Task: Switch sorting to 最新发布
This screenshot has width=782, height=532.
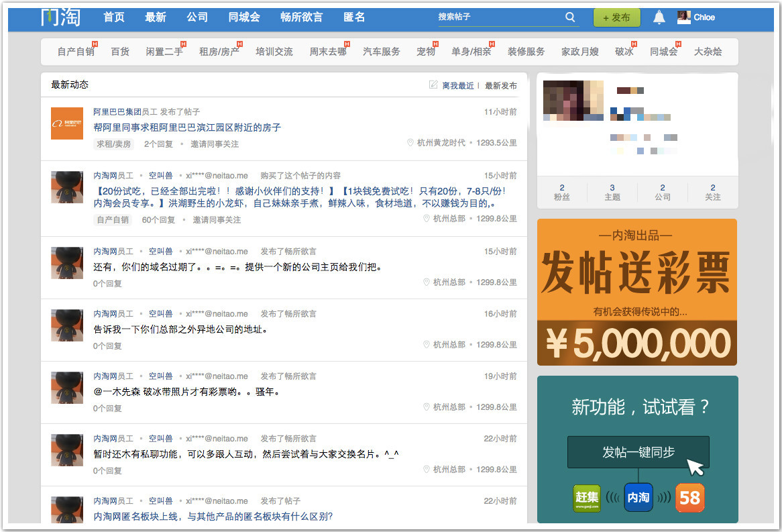Action: coord(500,85)
